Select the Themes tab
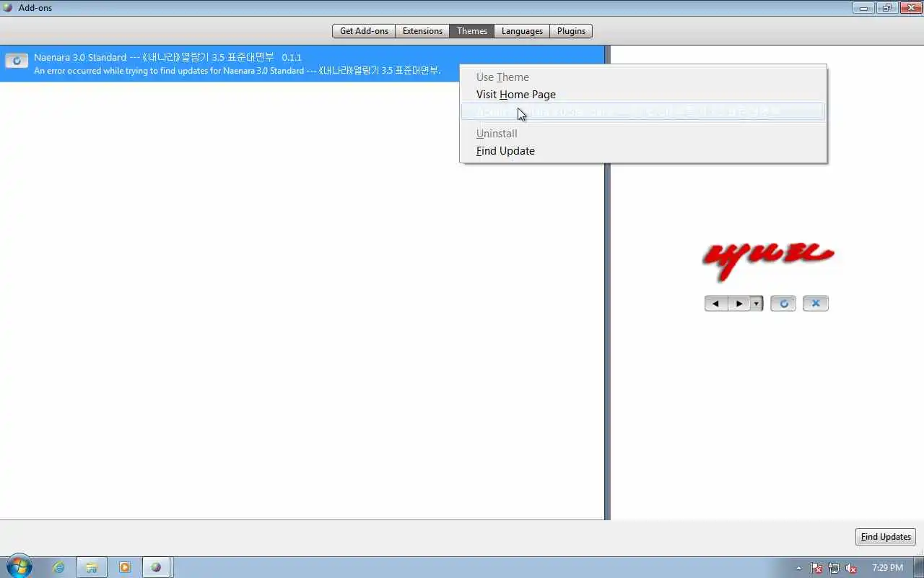The height and width of the screenshot is (578, 924). [x=472, y=31]
